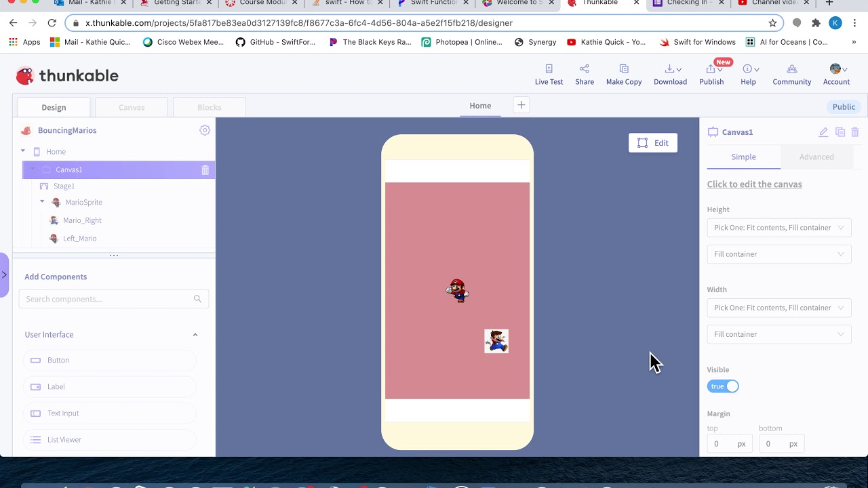
Task: Open the Help menu
Action: 748,75
